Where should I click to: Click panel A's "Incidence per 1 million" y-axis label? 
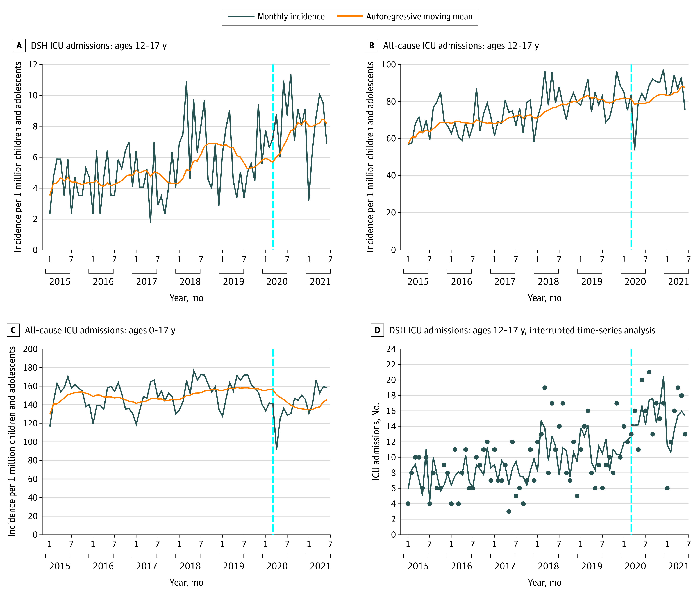point(17,157)
